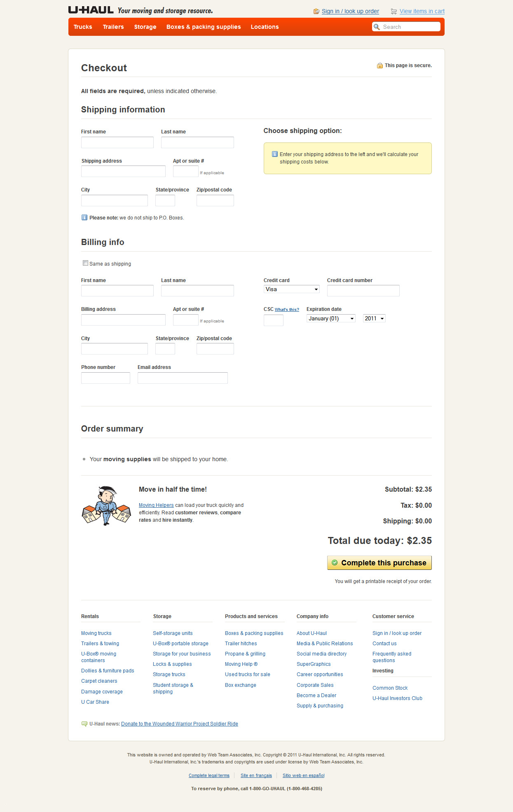Click the U-Haul logo
The height and width of the screenshot is (812, 513).
[x=91, y=10]
